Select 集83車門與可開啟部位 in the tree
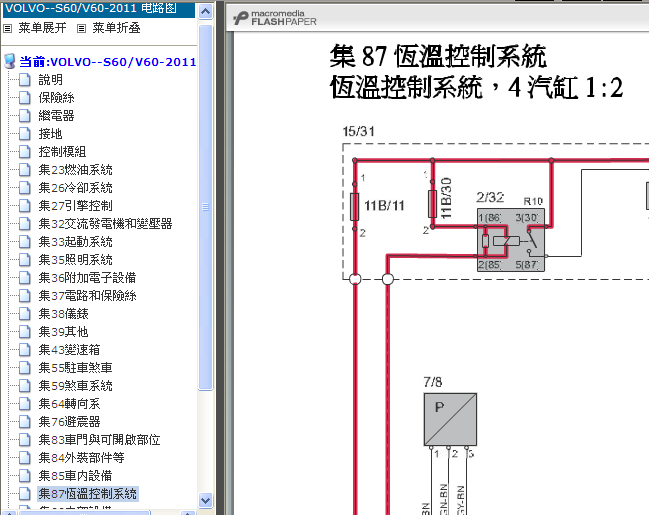 [99, 440]
